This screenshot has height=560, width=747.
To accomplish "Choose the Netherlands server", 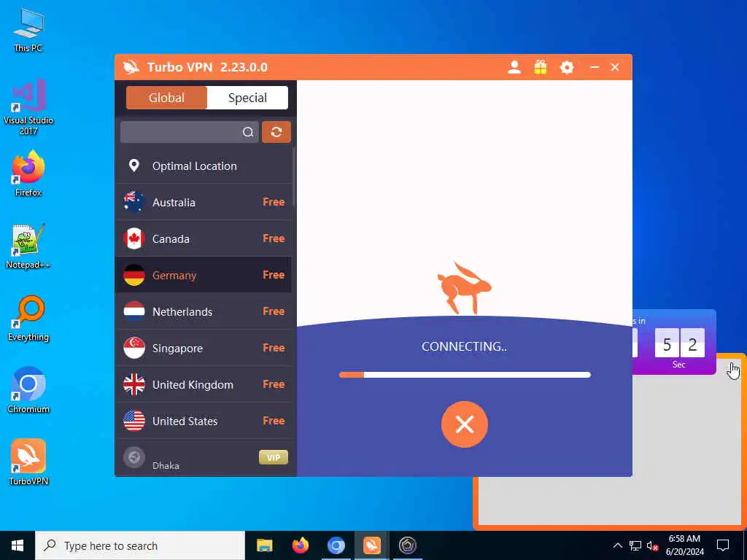I will coord(204,311).
